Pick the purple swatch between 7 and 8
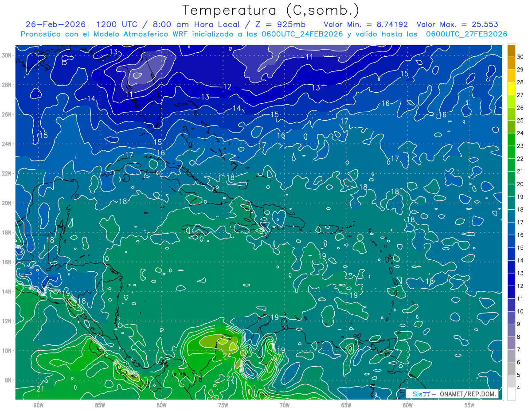The width and height of the screenshot is (532, 411). (x=511, y=344)
